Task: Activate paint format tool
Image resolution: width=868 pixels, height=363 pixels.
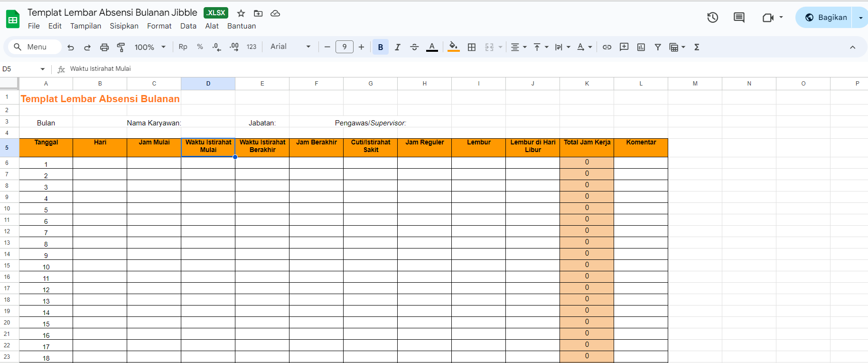Action: 121,47
